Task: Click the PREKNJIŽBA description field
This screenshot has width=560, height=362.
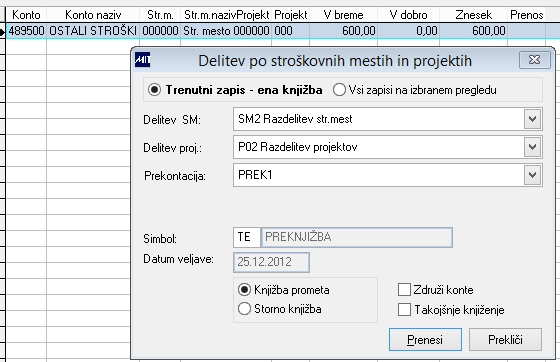Action: [357, 237]
